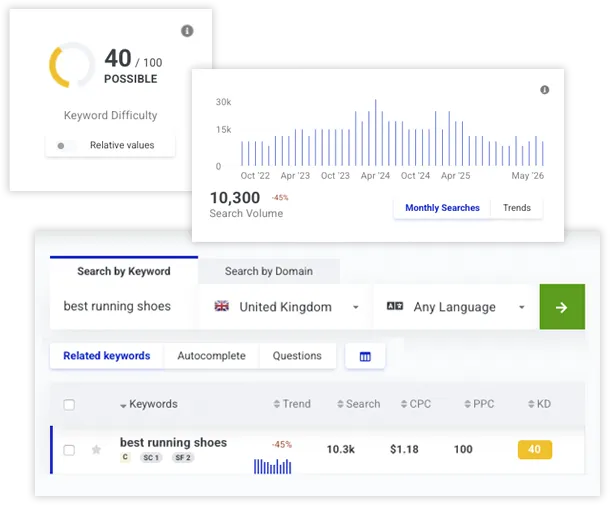The width and height of the screenshot is (610, 505).
Task: Switch to Trends view
Action: pos(517,208)
